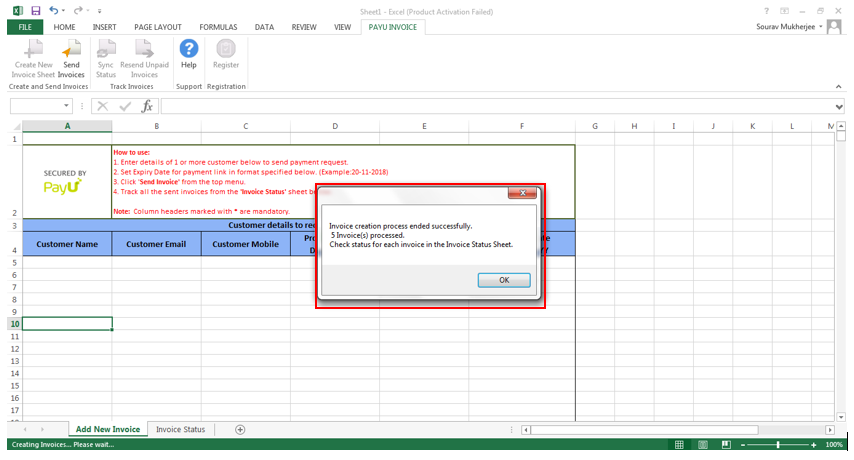Open the VIEW ribbon tab

pyautogui.click(x=342, y=27)
